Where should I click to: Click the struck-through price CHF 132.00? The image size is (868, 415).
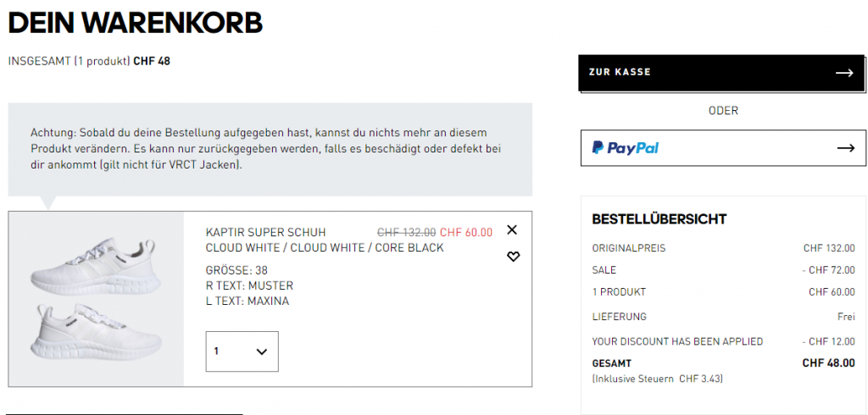(x=406, y=232)
